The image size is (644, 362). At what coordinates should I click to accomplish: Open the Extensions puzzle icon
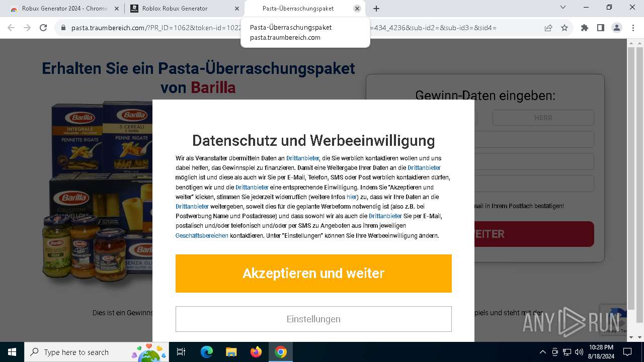[585, 28]
